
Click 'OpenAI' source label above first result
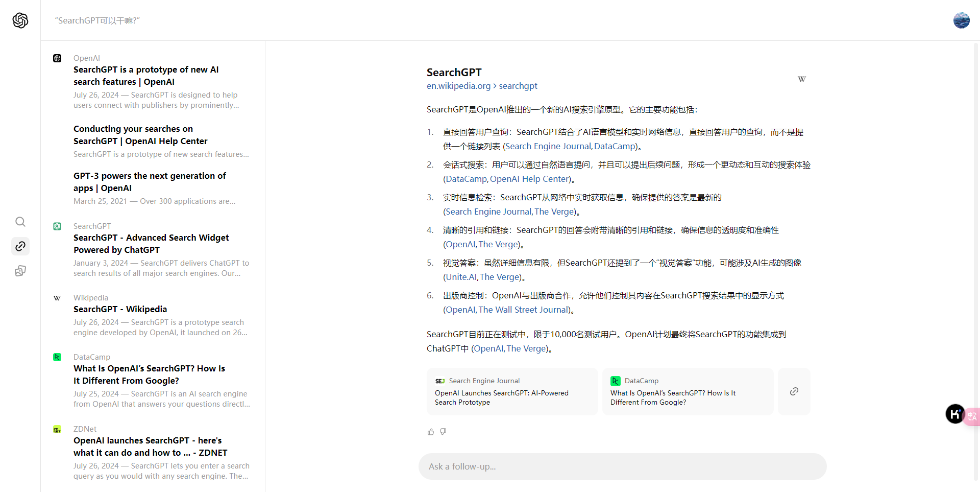point(87,58)
